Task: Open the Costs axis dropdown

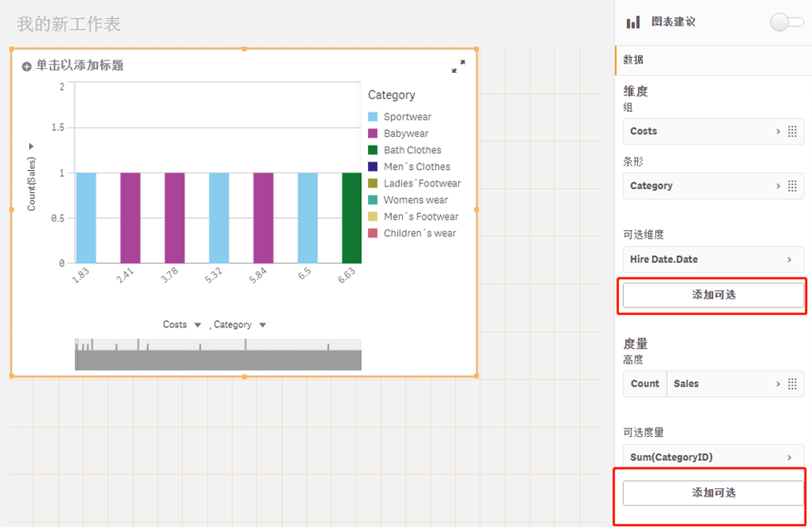Action: coord(197,326)
